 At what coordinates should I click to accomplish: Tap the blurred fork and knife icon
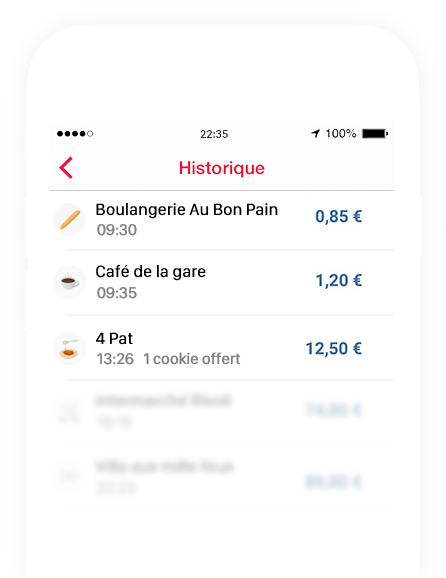point(70,410)
